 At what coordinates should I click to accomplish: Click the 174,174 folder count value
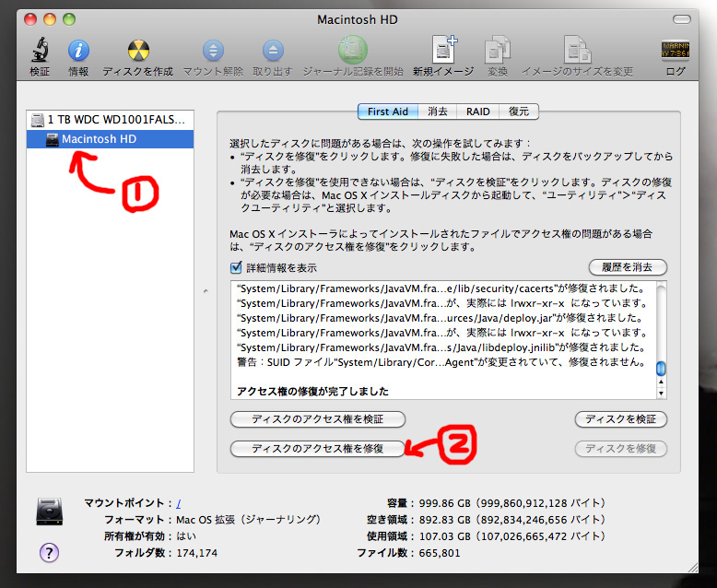(x=196, y=553)
